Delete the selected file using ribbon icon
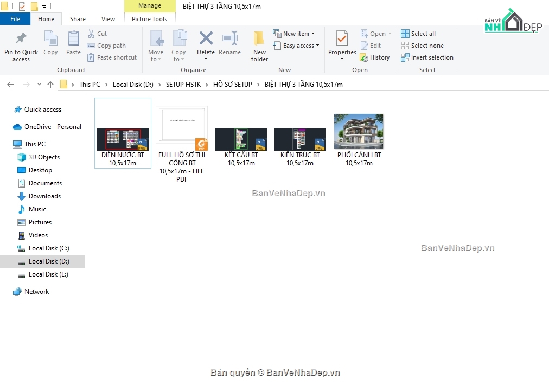The width and height of the screenshot is (549, 392). [206, 40]
